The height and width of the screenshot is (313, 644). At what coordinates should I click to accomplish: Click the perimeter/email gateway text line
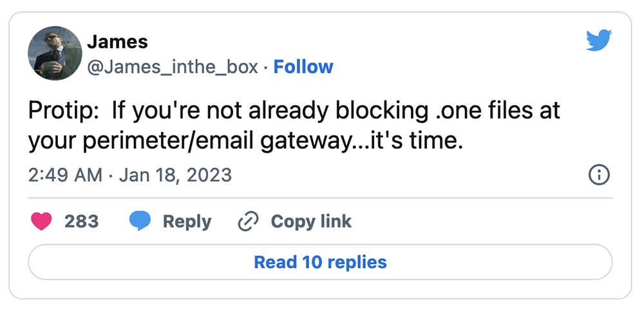(245, 142)
